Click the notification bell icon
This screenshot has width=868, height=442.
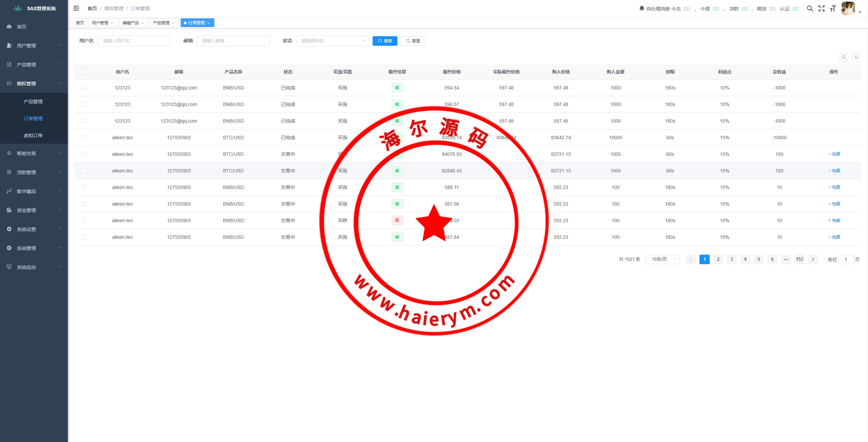coord(642,8)
